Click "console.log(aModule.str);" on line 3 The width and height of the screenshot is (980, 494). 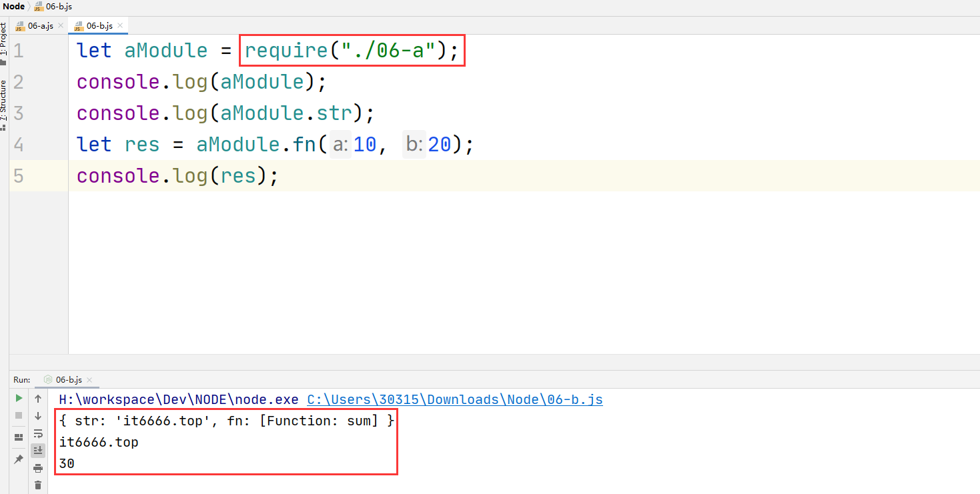coord(226,113)
